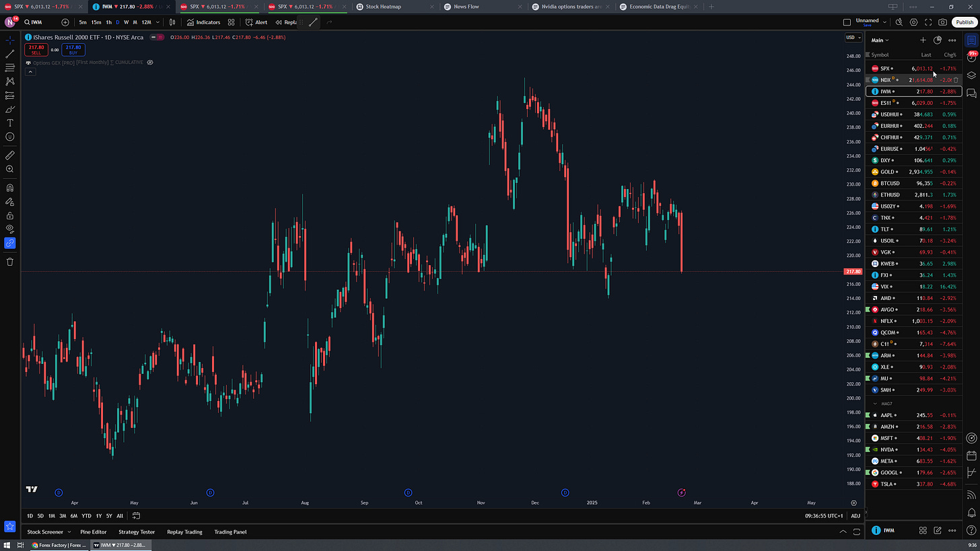Open the Trading Panel tab
This screenshot has height=551, width=980.
230,531
